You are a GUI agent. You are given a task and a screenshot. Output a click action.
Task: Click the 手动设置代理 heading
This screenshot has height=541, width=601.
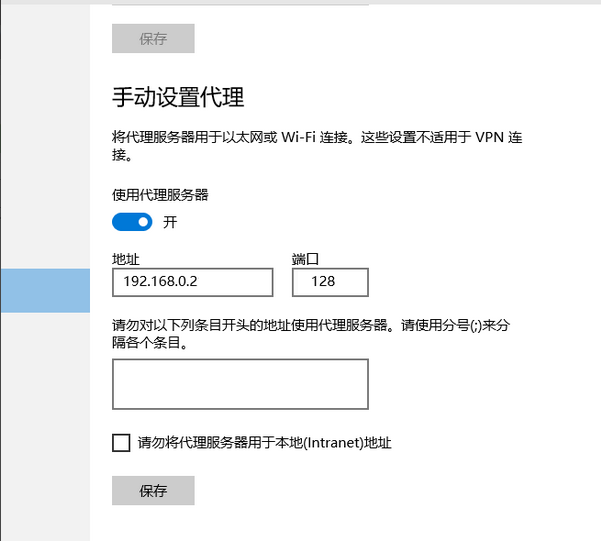178,98
